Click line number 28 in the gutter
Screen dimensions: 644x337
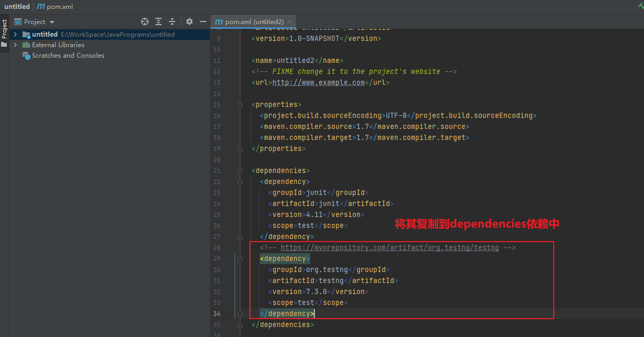coord(217,248)
